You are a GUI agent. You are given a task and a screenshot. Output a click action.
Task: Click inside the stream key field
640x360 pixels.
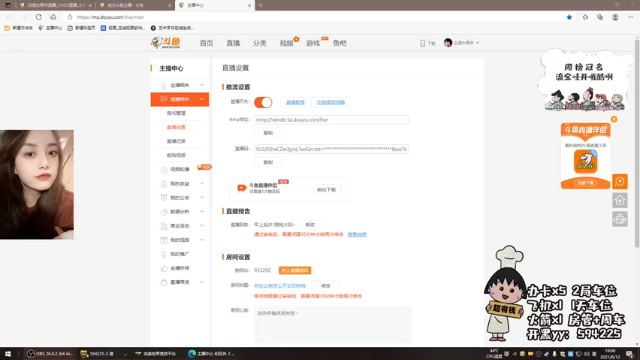(x=331, y=149)
